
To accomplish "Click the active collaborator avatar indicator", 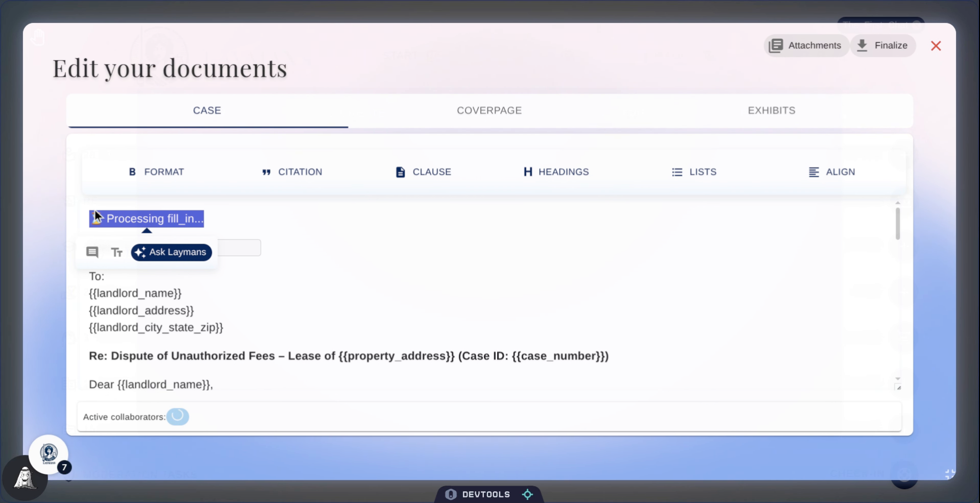I will (x=178, y=417).
